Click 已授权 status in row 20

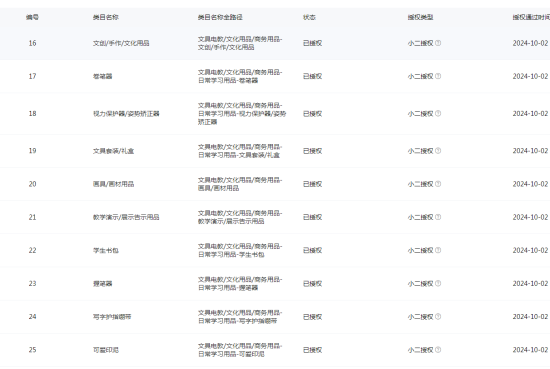tap(312, 184)
